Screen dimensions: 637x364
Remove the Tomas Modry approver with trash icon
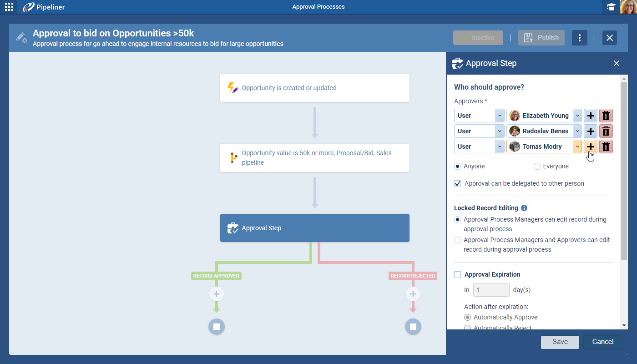tap(606, 147)
